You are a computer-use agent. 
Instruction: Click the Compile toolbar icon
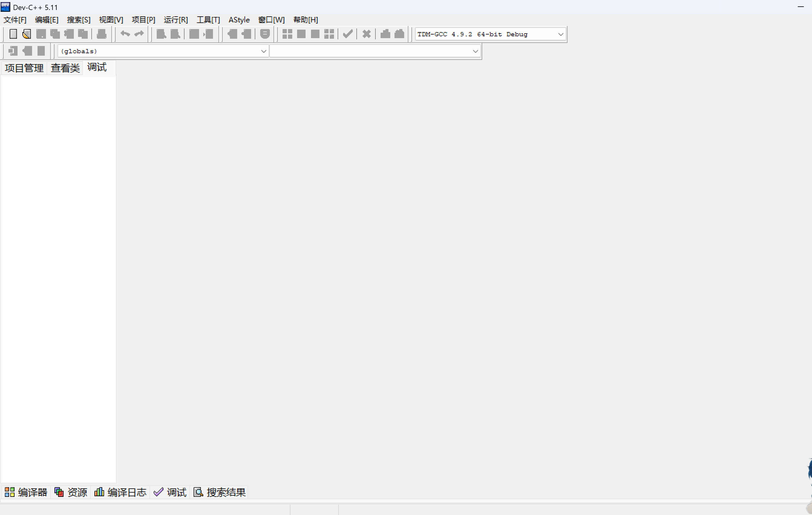pos(287,34)
